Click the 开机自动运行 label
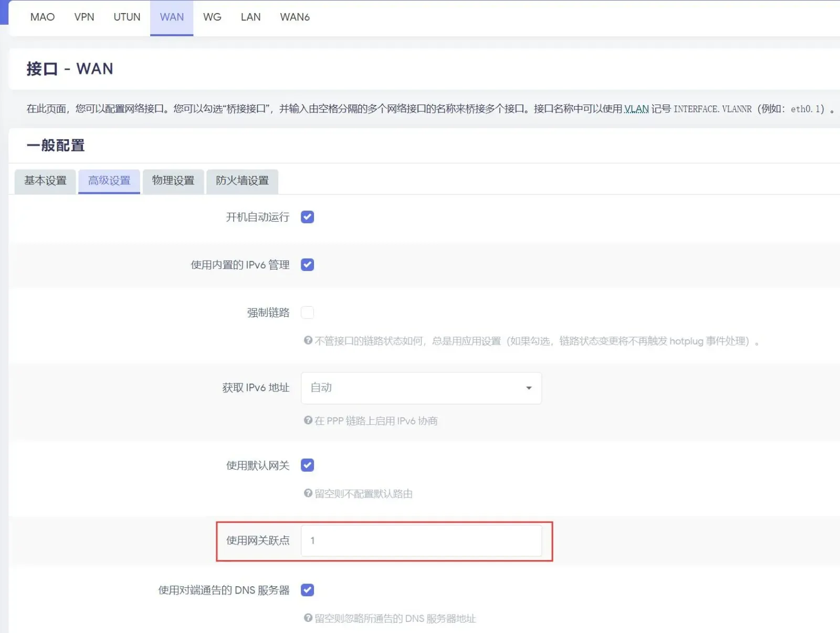840x633 pixels. coord(258,217)
